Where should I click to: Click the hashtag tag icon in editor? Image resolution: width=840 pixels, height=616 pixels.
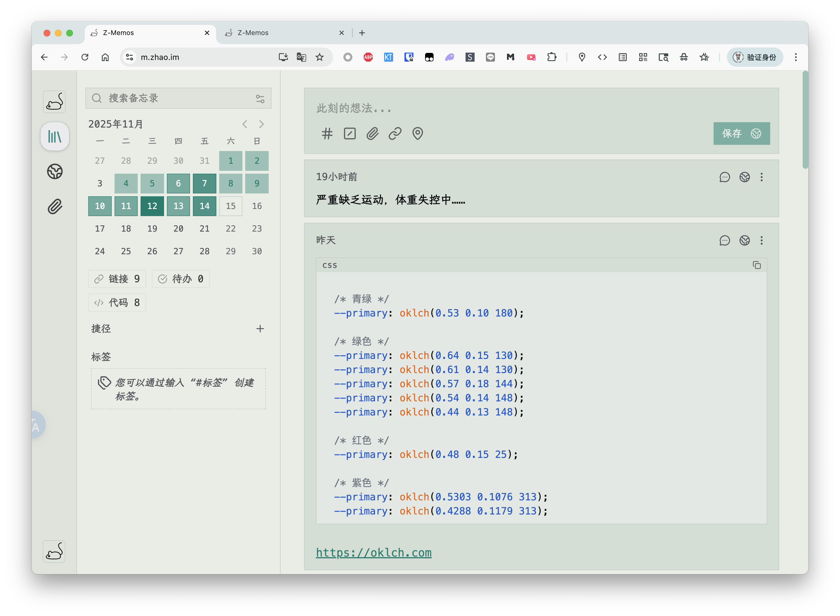[x=327, y=133]
